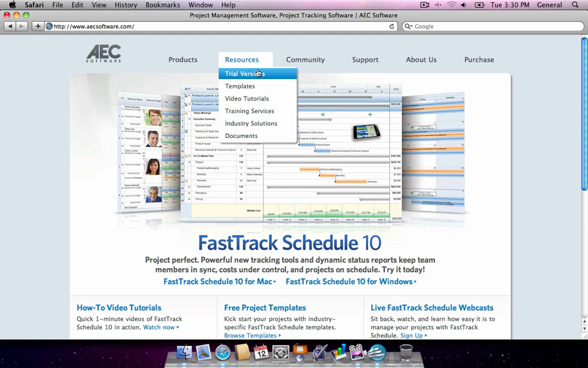Launch Keynote from the Dock
The height and width of the screenshot is (368, 588).
click(x=300, y=352)
